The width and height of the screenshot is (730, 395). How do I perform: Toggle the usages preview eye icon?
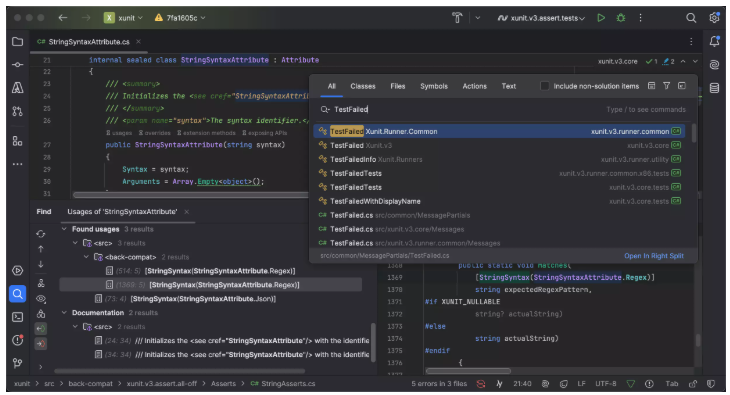pos(41,299)
